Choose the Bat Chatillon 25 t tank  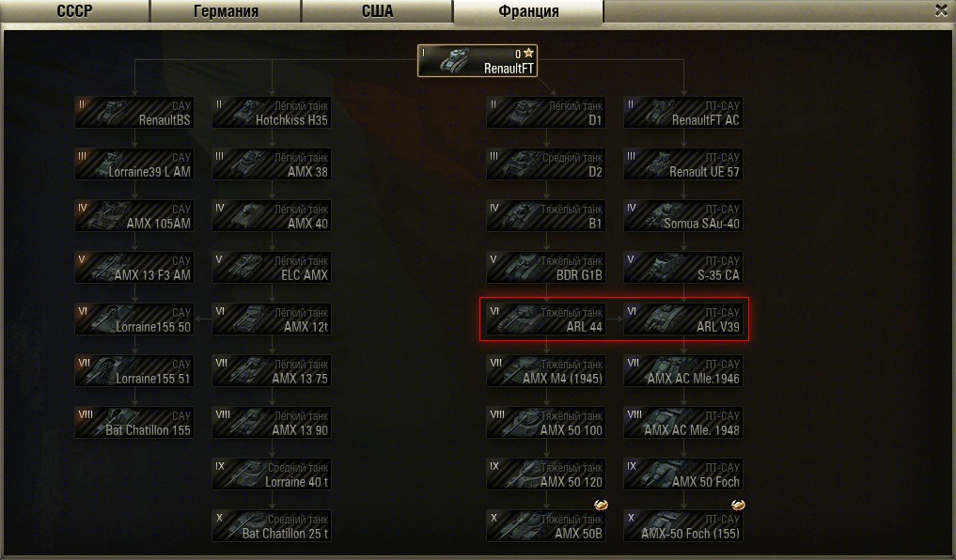click(x=272, y=526)
